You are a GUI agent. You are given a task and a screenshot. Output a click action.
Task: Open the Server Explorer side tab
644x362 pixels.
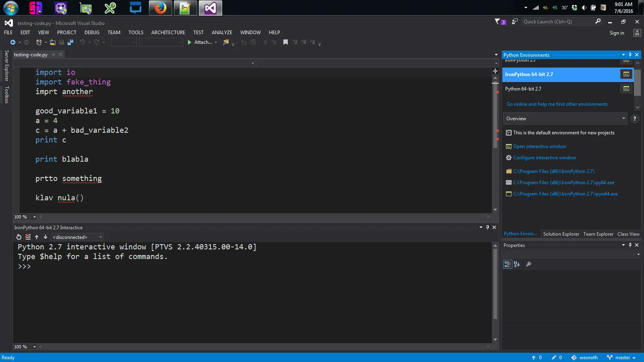[6, 66]
